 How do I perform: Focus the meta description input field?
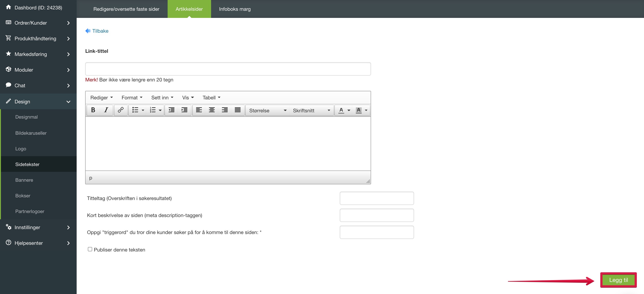pos(376,215)
